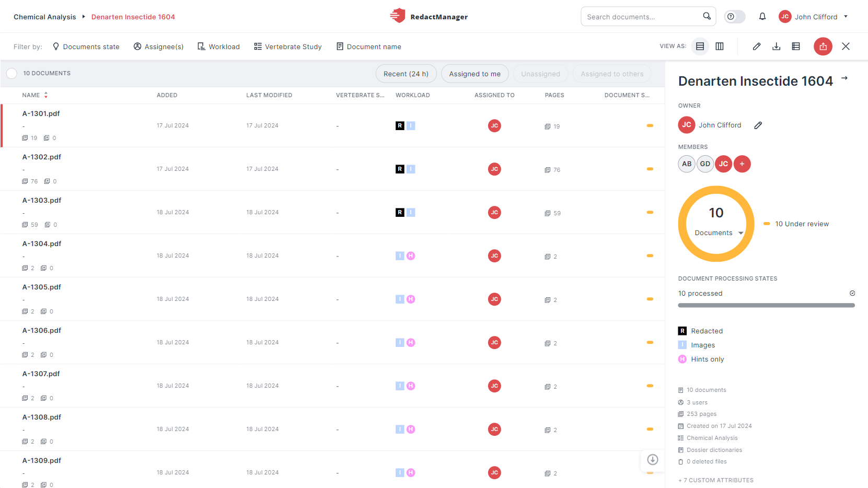The image size is (868, 488).
Task: Filter by Hints only legend entry
Action: (701, 359)
